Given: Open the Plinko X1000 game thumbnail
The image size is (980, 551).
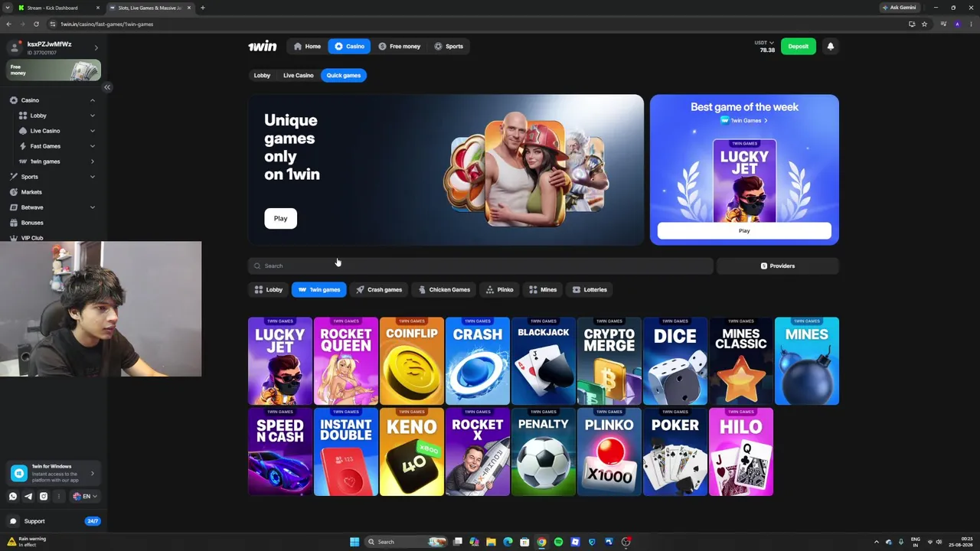Looking at the screenshot, I should [x=609, y=452].
